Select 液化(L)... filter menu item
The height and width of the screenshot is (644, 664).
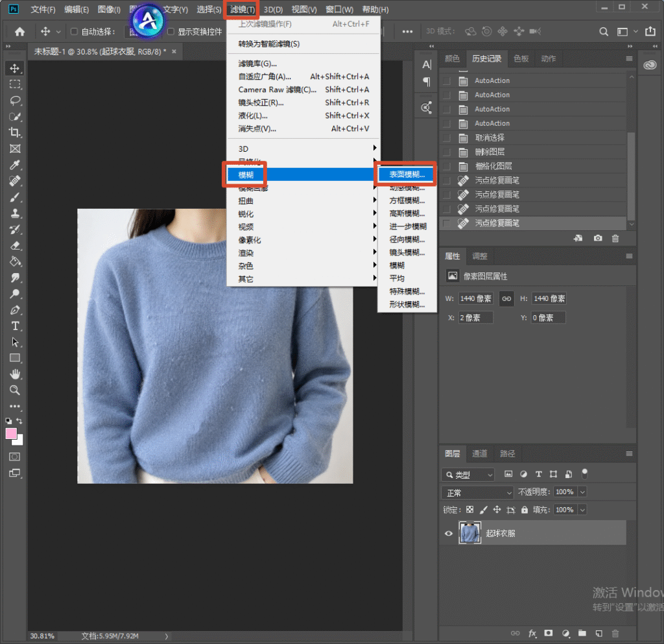click(x=303, y=115)
